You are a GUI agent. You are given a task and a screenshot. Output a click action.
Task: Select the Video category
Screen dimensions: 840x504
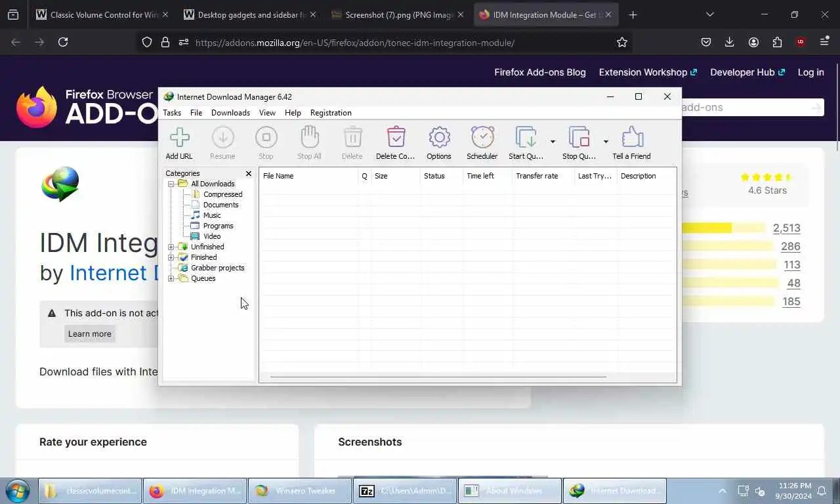pos(212,236)
